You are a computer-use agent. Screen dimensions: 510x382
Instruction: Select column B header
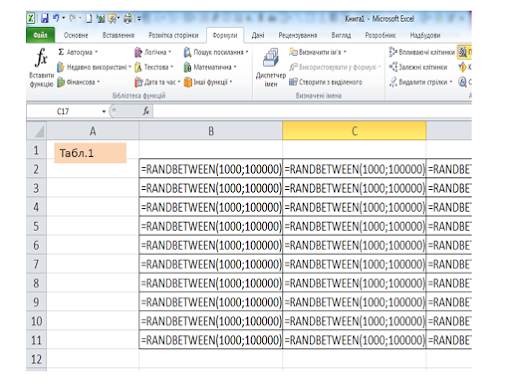point(211,131)
